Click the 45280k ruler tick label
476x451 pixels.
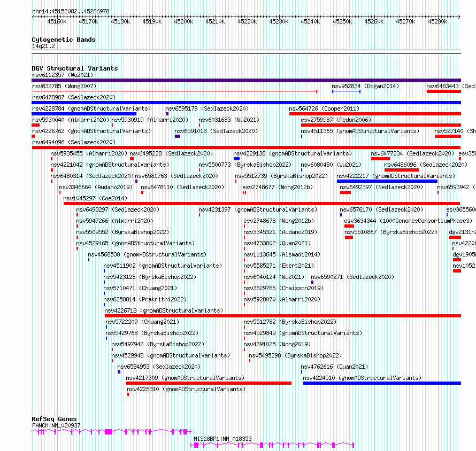(x=437, y=21)
